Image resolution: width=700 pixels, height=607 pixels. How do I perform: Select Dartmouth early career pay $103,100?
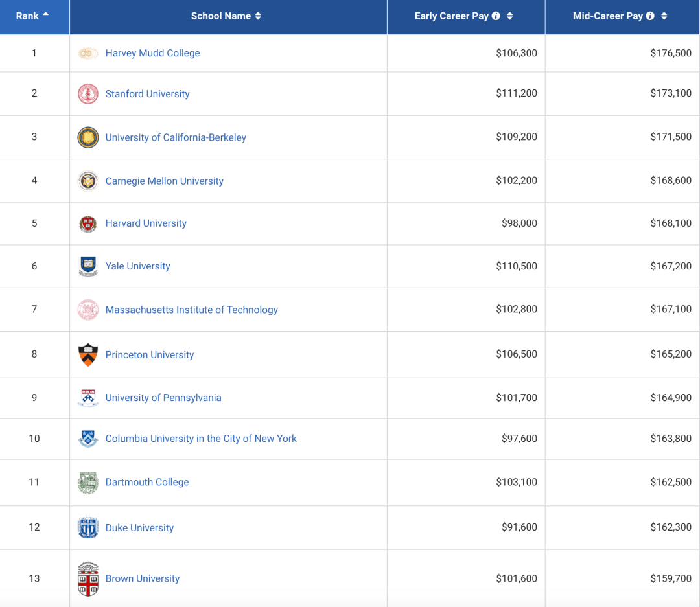tap(517, 482)
